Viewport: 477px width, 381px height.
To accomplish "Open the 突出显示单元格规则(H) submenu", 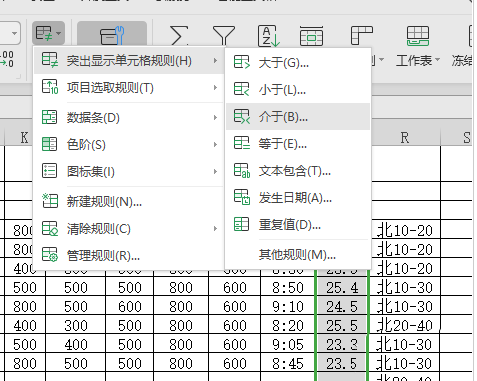I will point(129,61).
